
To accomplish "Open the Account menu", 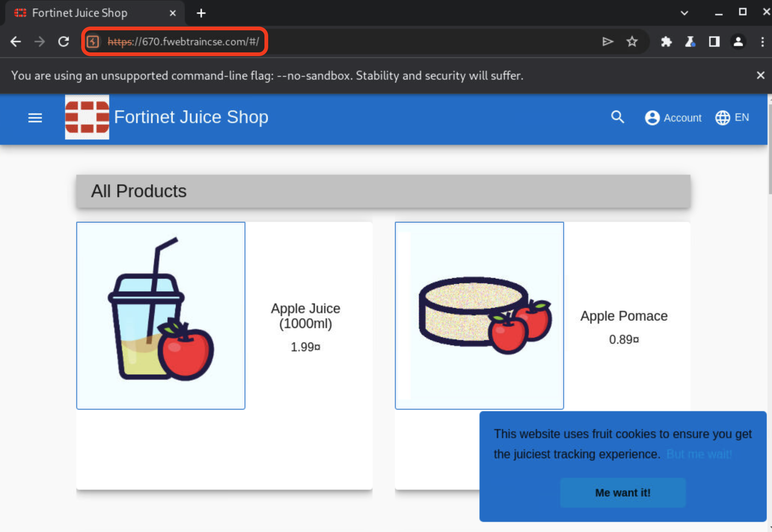I will click(673, 117).
